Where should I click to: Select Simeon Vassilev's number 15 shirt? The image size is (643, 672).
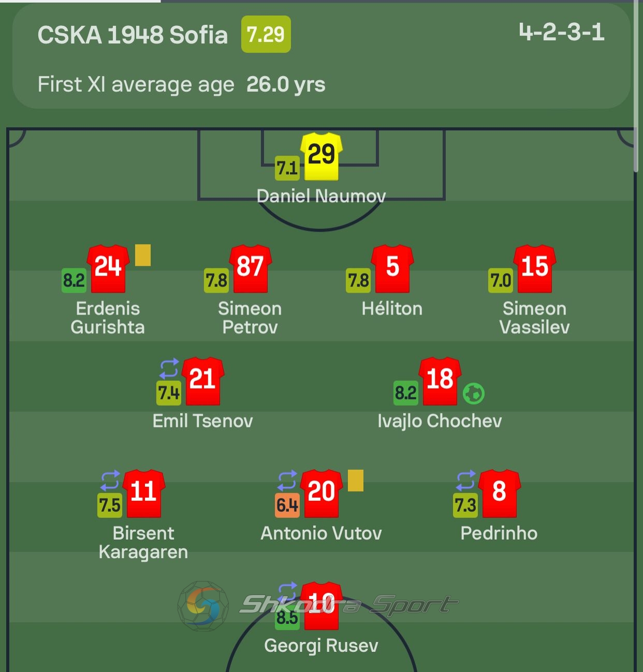tap(535, 268)
